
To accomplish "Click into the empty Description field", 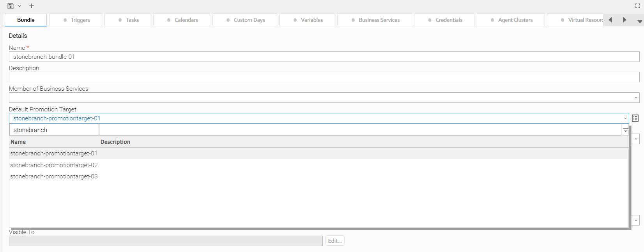I will coord(324,77).
